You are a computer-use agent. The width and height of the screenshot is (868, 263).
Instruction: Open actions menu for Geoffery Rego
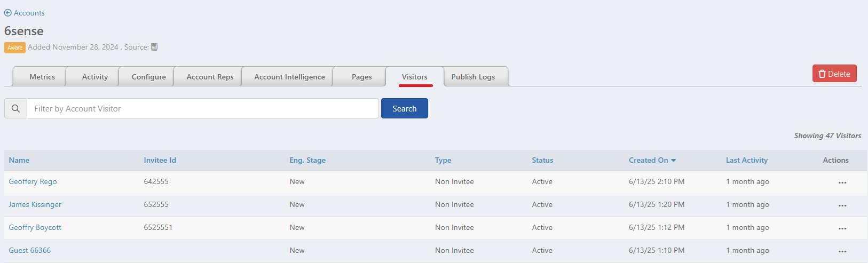click(842, 182)
